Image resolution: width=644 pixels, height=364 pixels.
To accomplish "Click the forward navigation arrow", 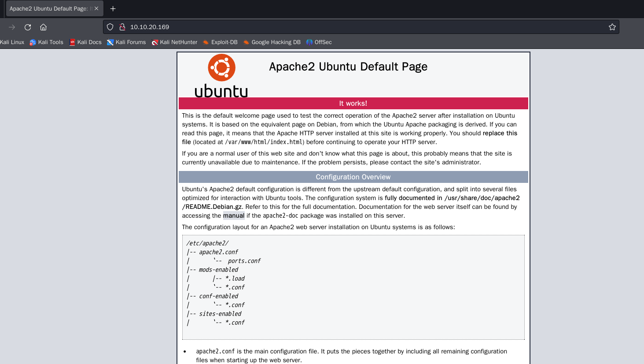I will 12,27.
